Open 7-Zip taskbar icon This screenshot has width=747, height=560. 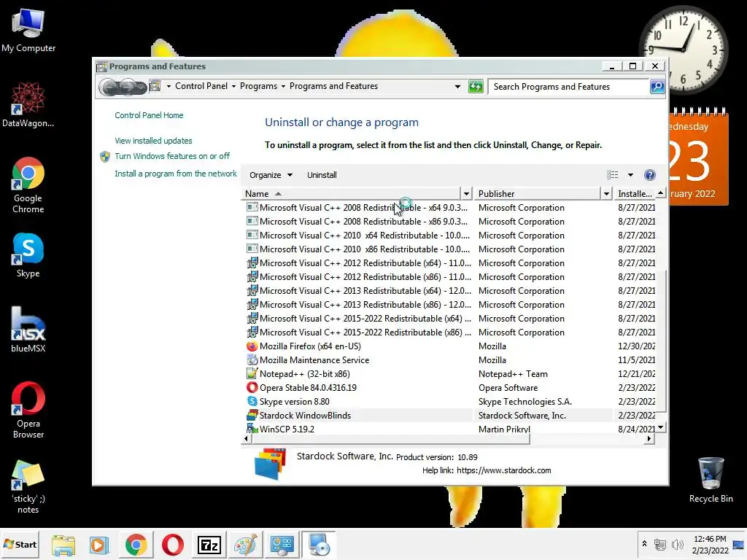pyautogui.click(x=209, y=545)
